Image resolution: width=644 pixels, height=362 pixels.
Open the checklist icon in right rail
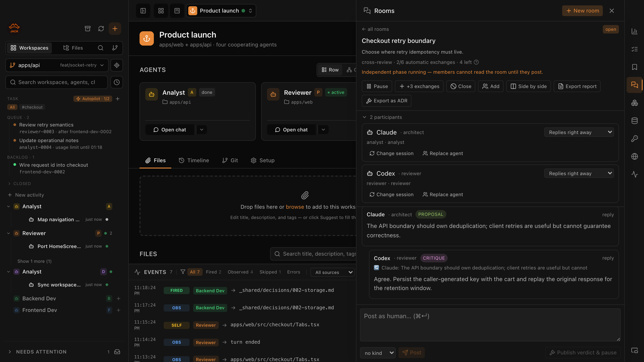(x=635, y=49)
